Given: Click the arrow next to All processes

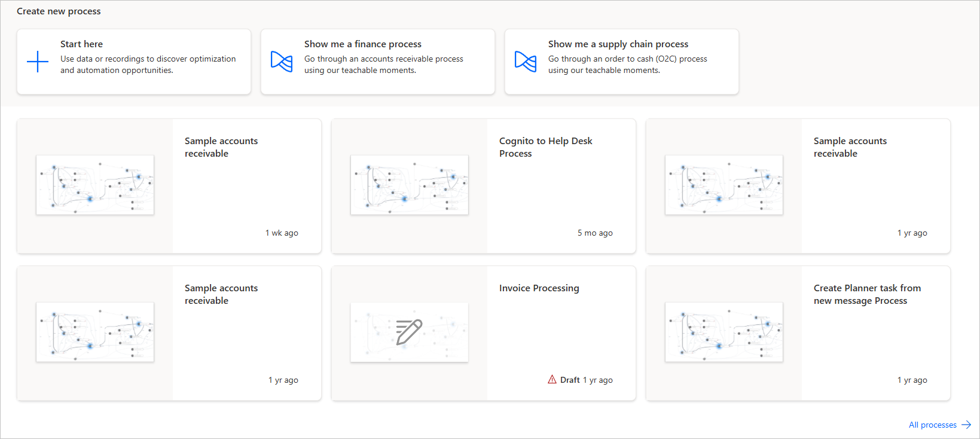Looking at the screenshot, I should (x=966, y=425).
